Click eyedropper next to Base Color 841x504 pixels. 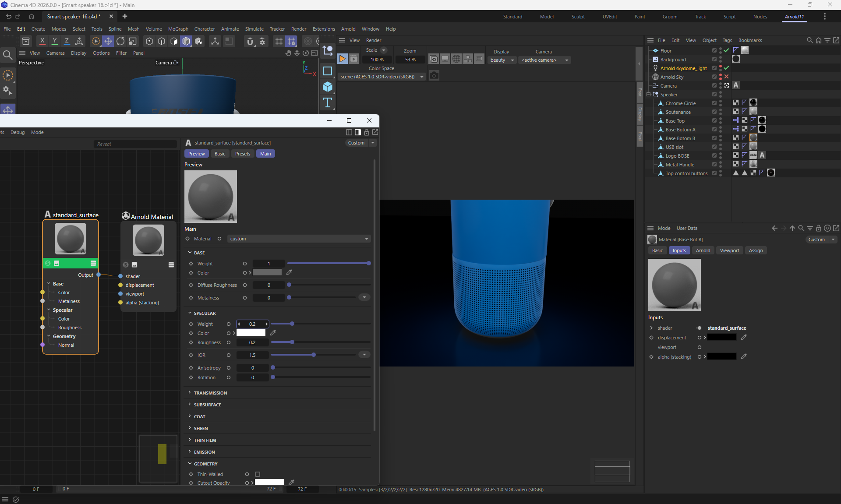[289, 272]
